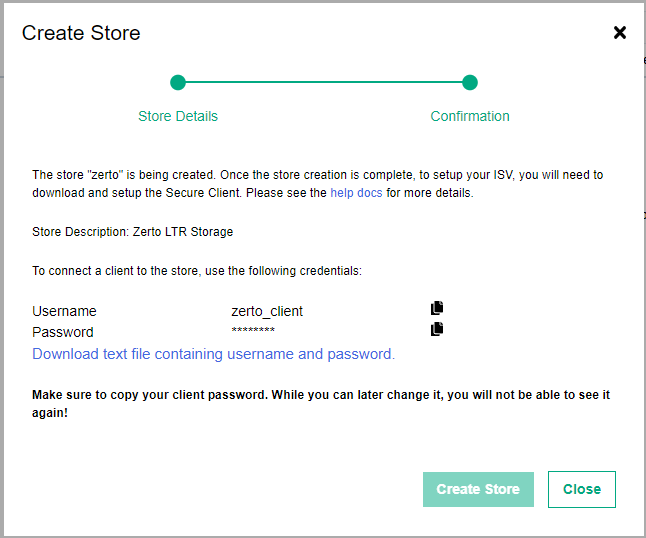Select the Store Details step label
Viewport: 646px width, 538px height.
178,116
